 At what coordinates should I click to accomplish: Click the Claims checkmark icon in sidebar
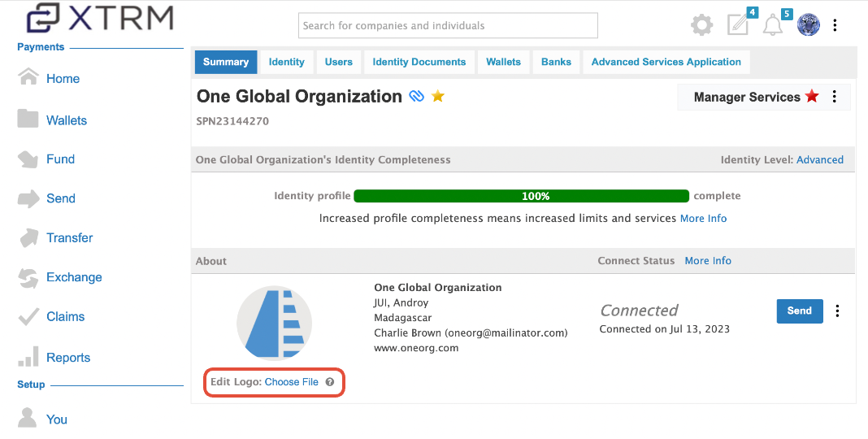(x=28, y=316)
